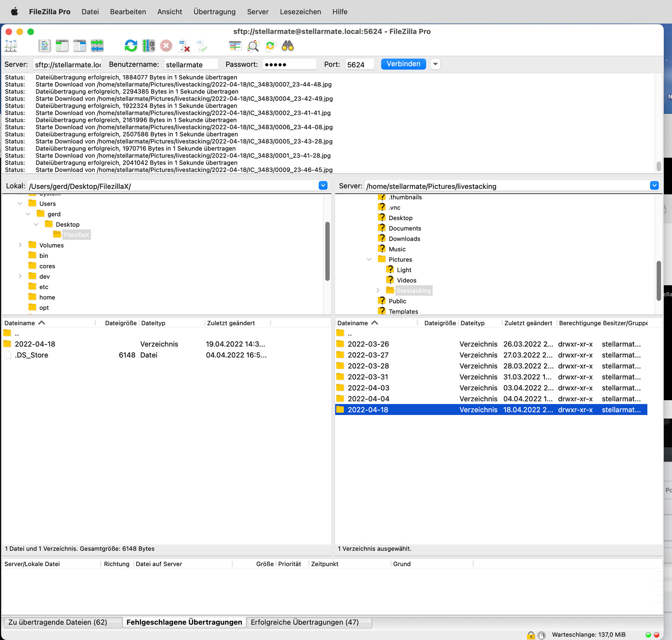
Task: Disconnect from the current server
Action: [184, 46]
